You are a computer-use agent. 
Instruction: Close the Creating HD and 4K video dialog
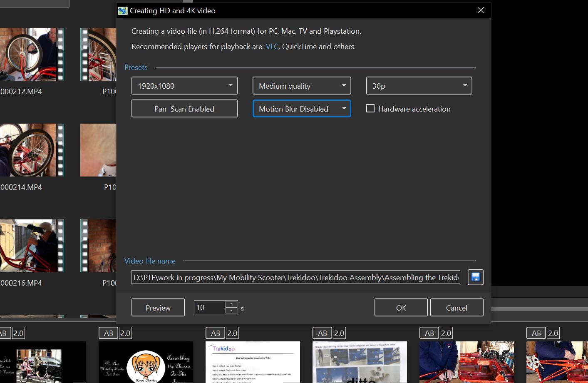(481, 10)
